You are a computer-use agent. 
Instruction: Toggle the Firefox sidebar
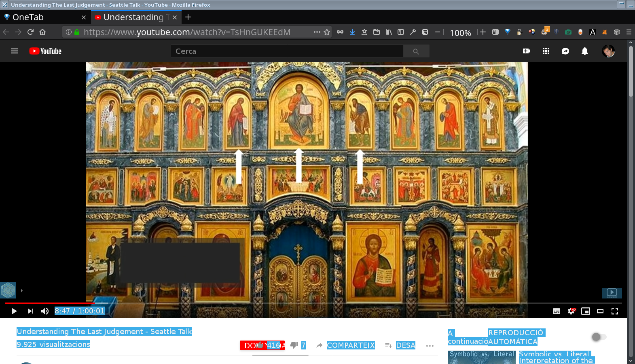401,32
